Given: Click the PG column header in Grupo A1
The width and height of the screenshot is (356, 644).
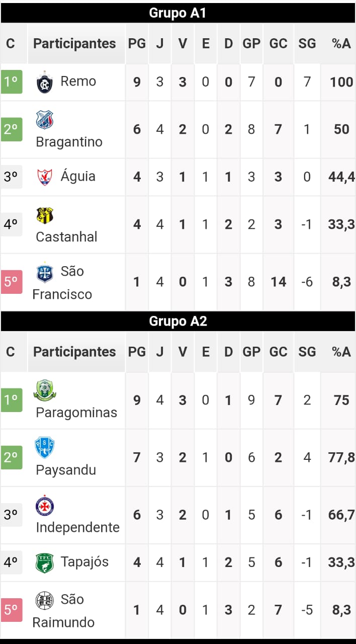Looking at the screenshot, I should pyautogui.click(x=137, y=43).
